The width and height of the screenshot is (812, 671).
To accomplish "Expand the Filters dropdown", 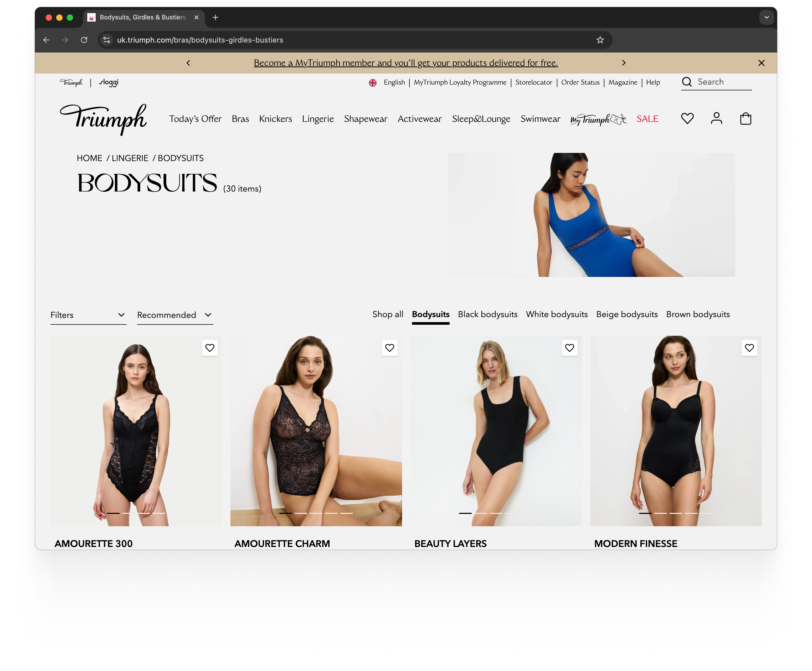I will [x=89, y=315].
